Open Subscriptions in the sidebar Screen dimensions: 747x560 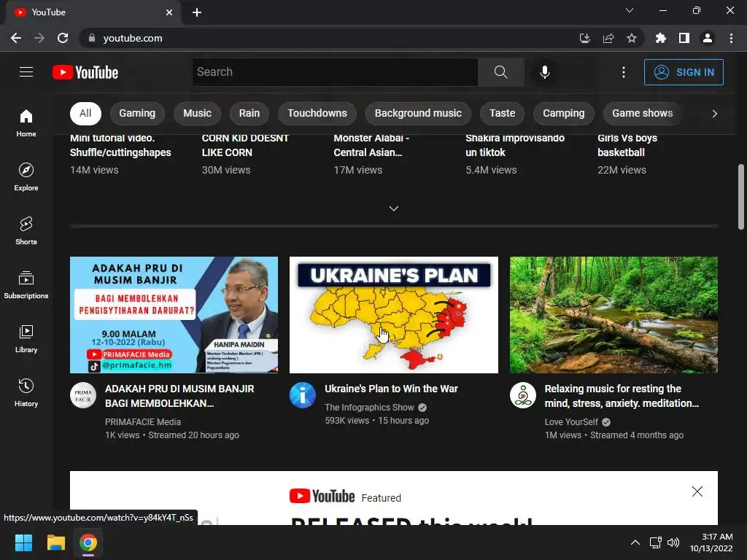coord(26,284)
